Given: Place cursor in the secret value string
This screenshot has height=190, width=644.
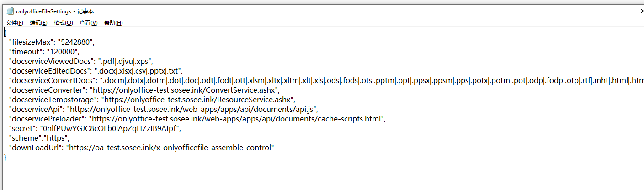Looking at the screenshot, I should 110,128.
